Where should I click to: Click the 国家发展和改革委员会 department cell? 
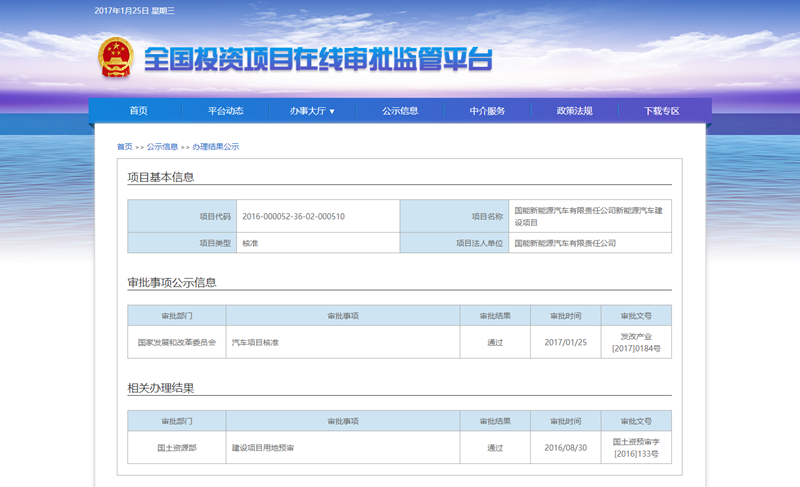(176, 342)
